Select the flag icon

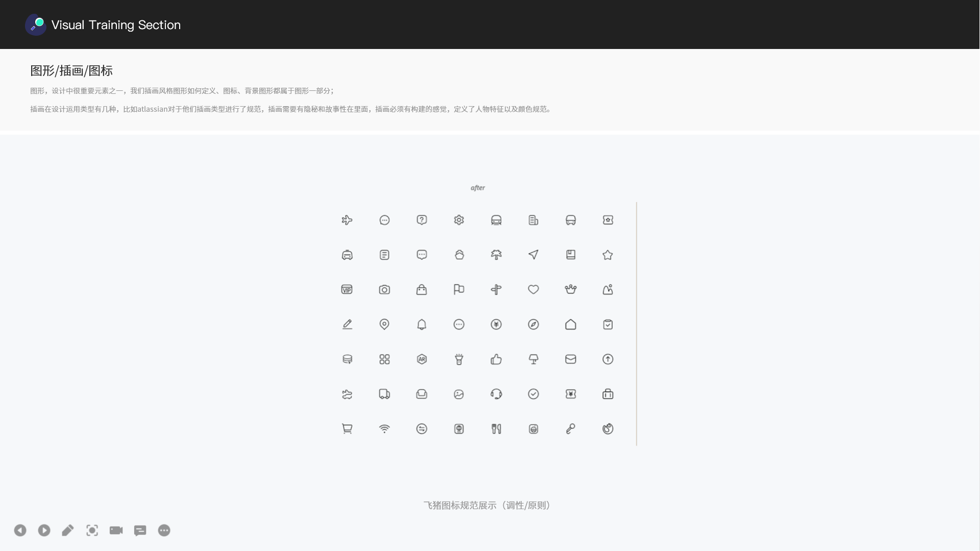click(x=459, y=289)
